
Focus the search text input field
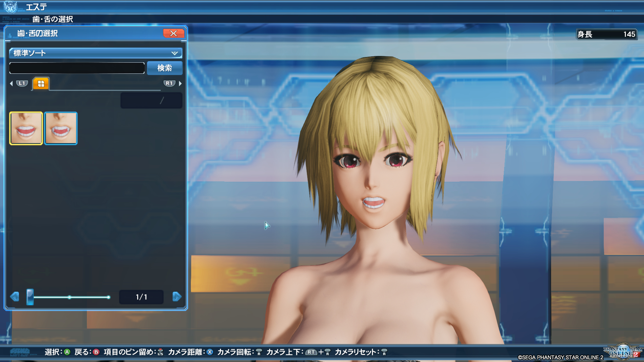77,68
